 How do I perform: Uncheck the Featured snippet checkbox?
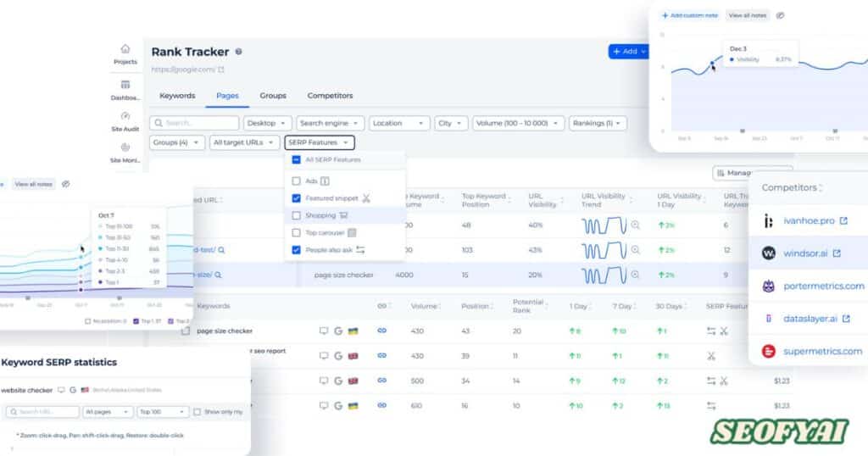(x=296, y=198)
